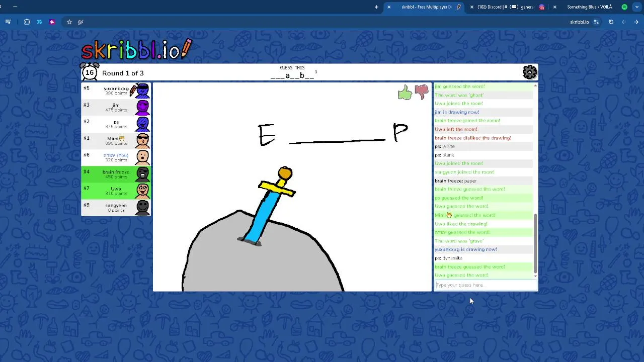Click the word hint '___a__b__'
Image resolution: width=644 pixels, height=362 pixels.
(x=292, y=75)
